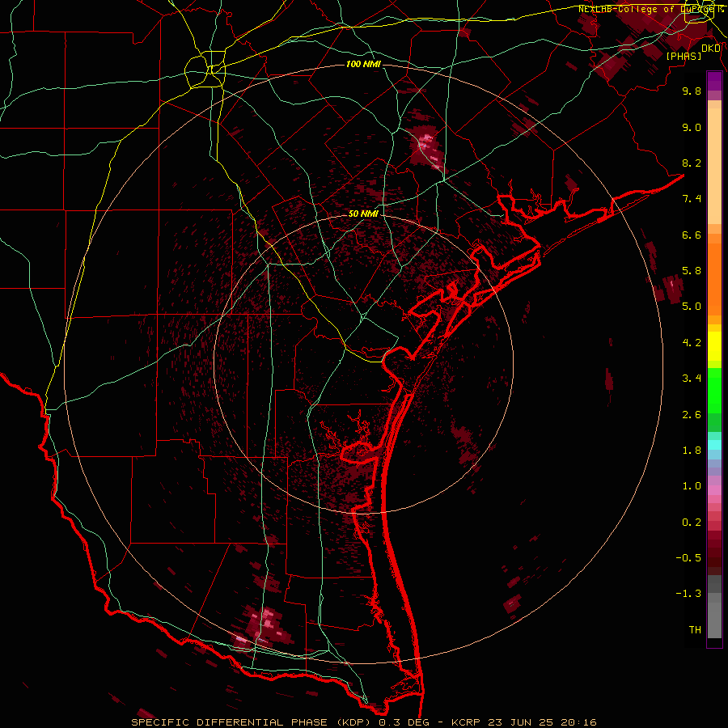
Task: Select the 5.8 value on the scale
Action: (692, 271)
